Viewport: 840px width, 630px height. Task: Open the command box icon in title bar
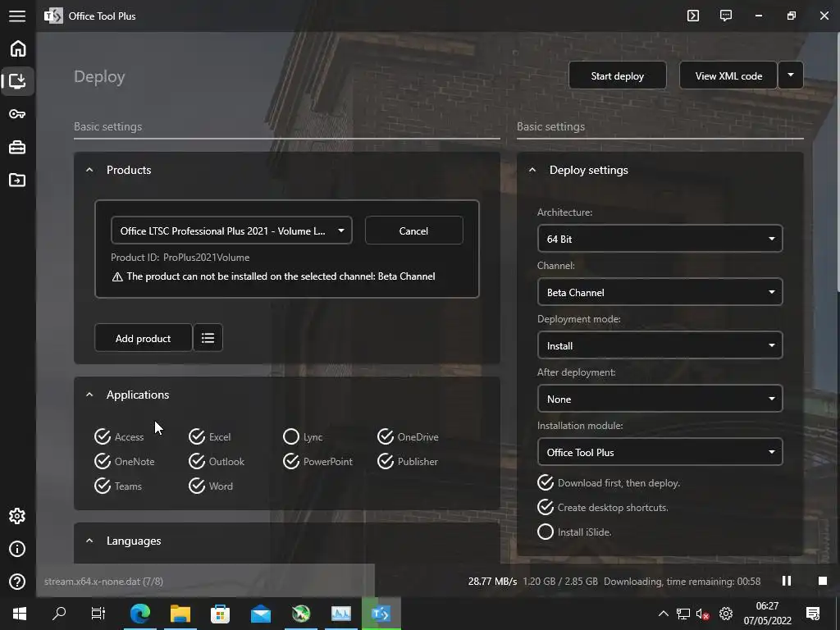pyautogui.click(x=693, y=16)
